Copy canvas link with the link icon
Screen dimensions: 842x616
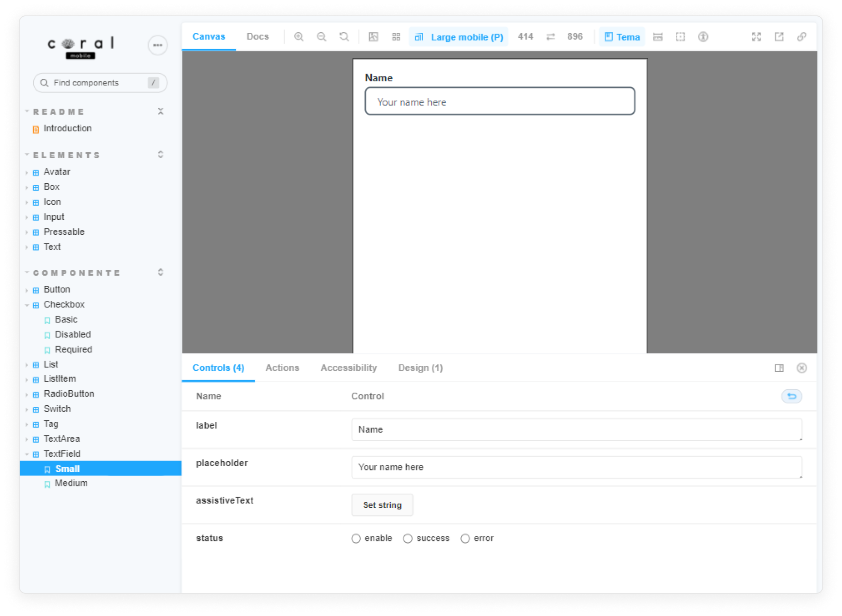801,37
